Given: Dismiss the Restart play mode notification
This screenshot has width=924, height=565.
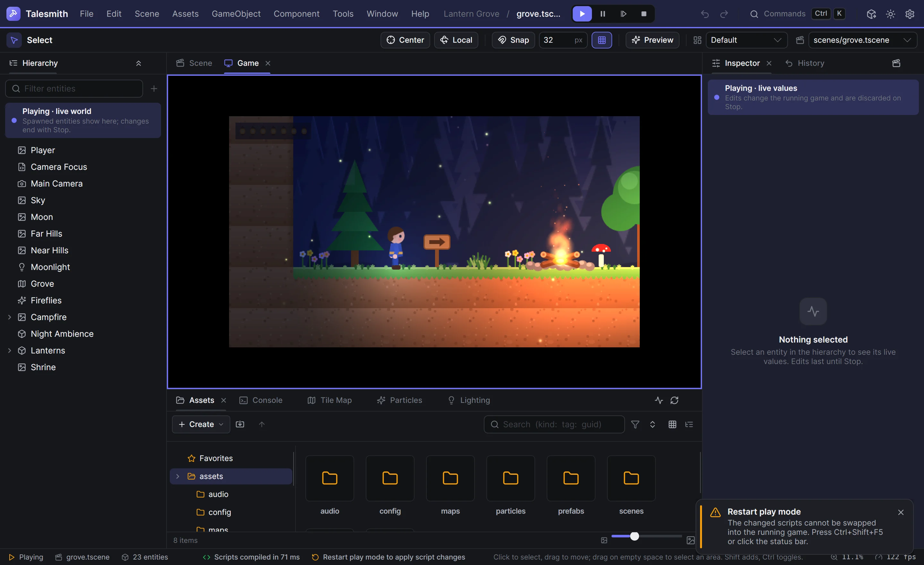Looking at the screenshot, I should [901, 512].
